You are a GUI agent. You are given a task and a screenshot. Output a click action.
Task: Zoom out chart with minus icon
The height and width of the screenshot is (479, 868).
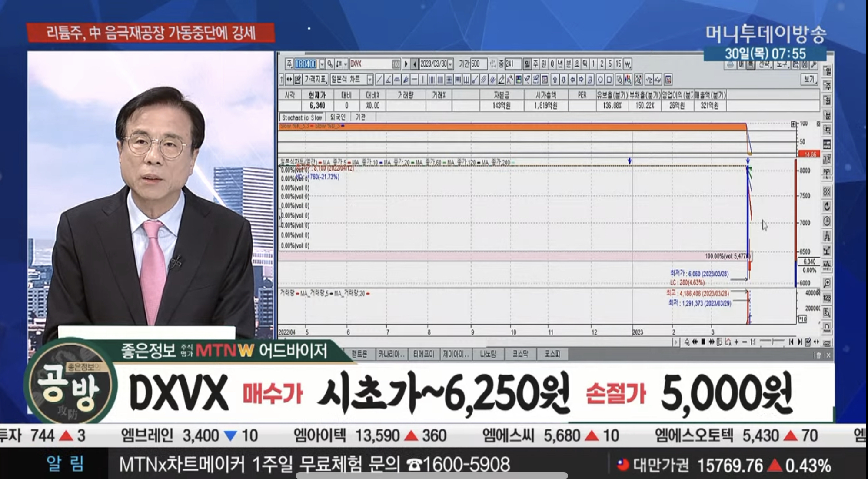[x=745, y=342]
